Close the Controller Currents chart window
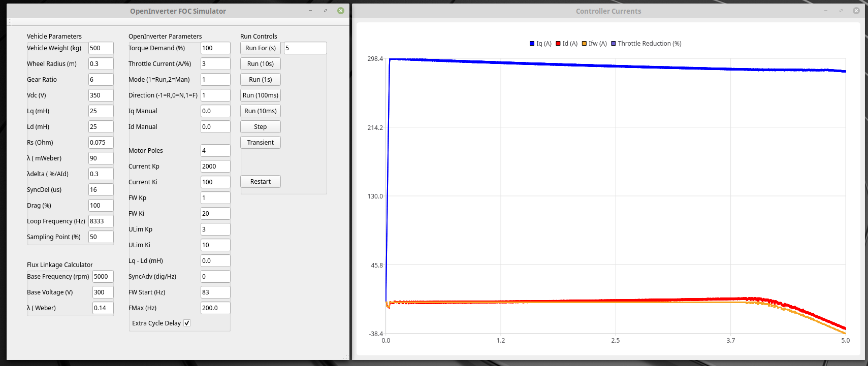 point(856,11)
